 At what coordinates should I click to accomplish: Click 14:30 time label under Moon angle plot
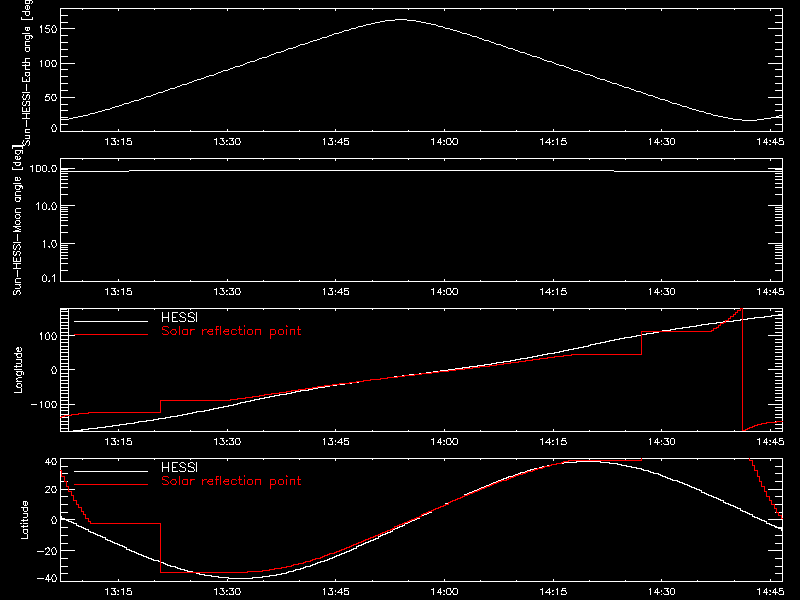click(x=662, y=292)
